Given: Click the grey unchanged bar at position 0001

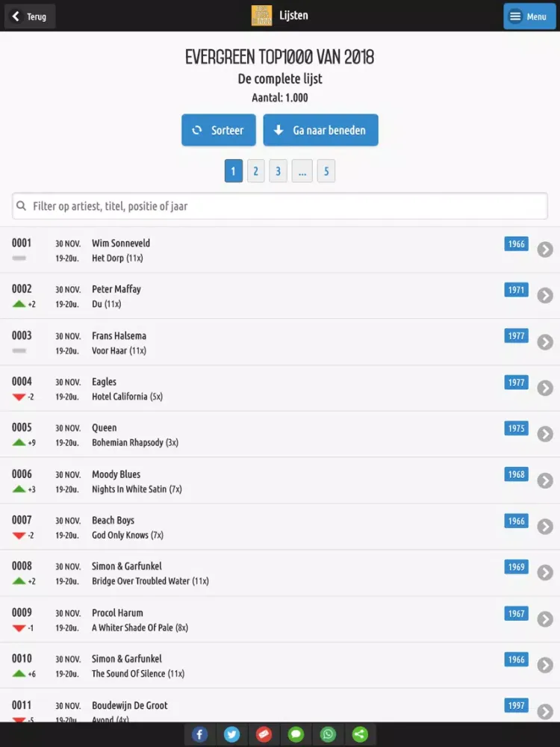Looking at the screenshot, I should (x=19, y=258).
